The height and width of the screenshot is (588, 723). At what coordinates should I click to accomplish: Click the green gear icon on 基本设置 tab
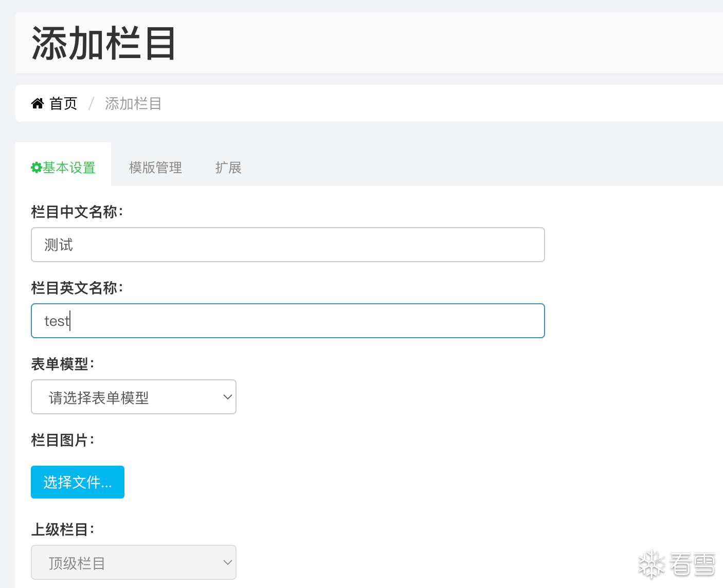36,168
